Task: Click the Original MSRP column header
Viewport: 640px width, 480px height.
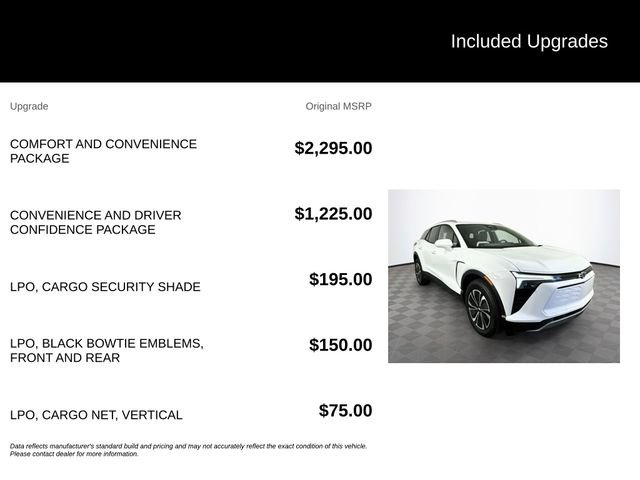Action: (338, 106)
